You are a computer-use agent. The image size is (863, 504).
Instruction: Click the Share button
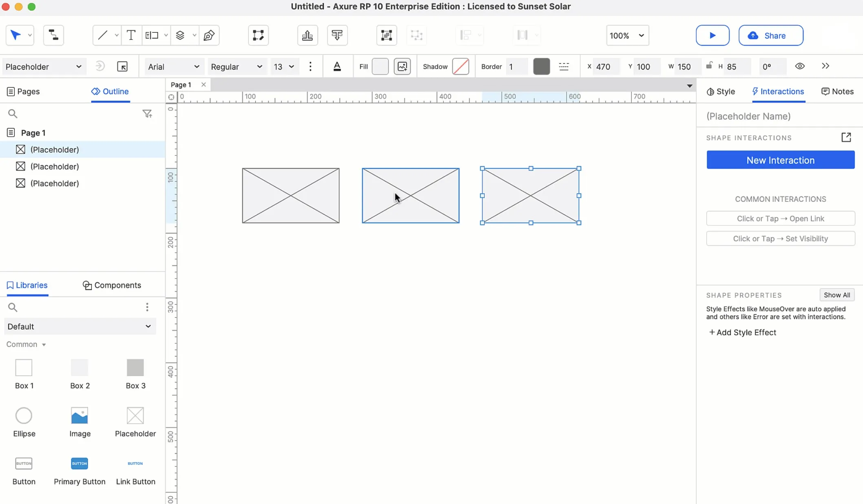click(770, 35)
